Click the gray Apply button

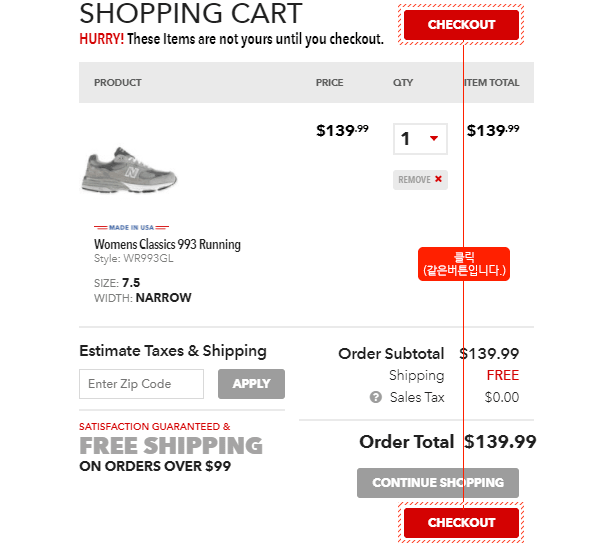click(251, 384)
